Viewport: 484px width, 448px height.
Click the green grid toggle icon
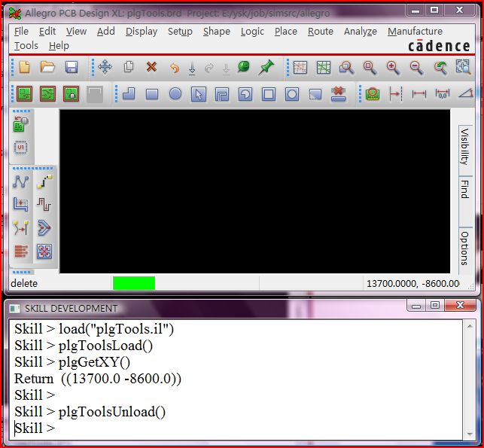(x=324, y=67)
